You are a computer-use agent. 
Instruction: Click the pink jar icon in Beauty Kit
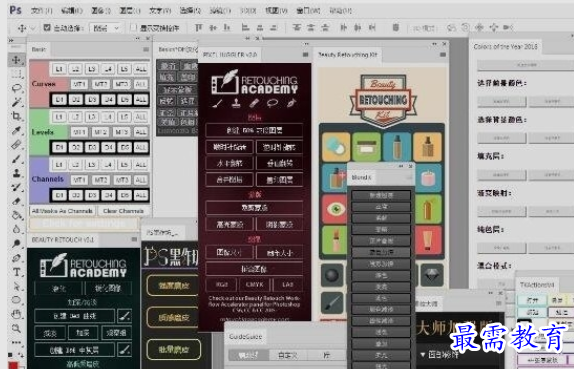(429, 178)
